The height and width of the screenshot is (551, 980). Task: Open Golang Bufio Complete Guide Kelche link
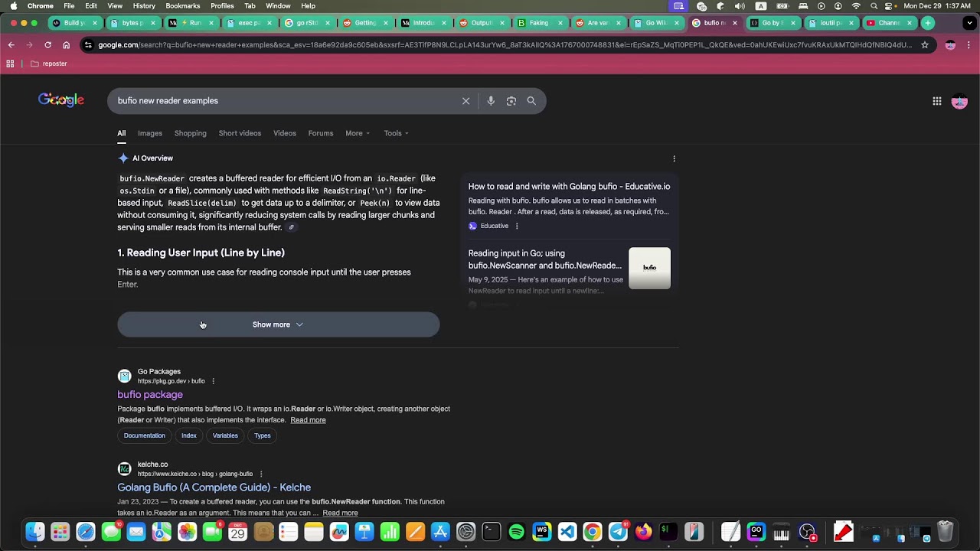(214, 487)
